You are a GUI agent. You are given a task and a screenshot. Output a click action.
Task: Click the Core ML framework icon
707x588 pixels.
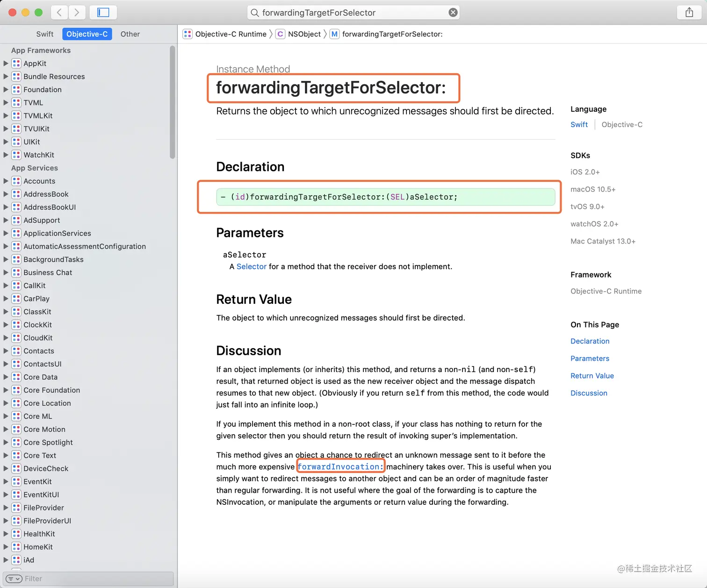tap(16, 417)
